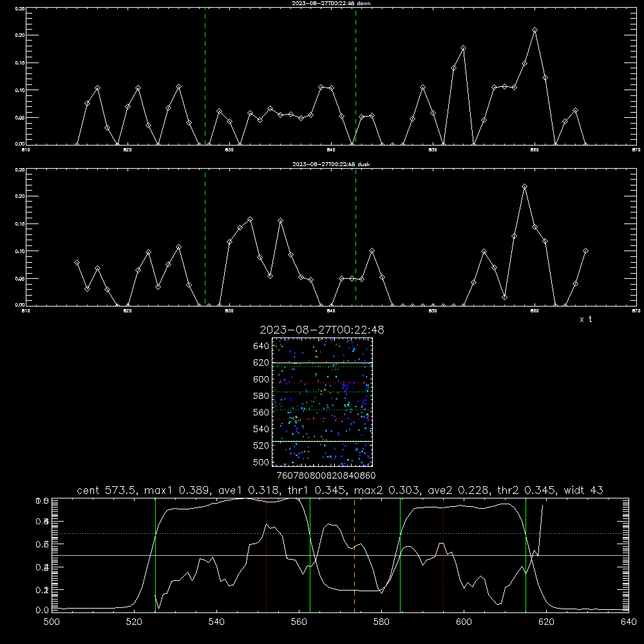Click the dawn plot diamond peak near 853
This screenshot has height=644, width=644.
point(463,48)
